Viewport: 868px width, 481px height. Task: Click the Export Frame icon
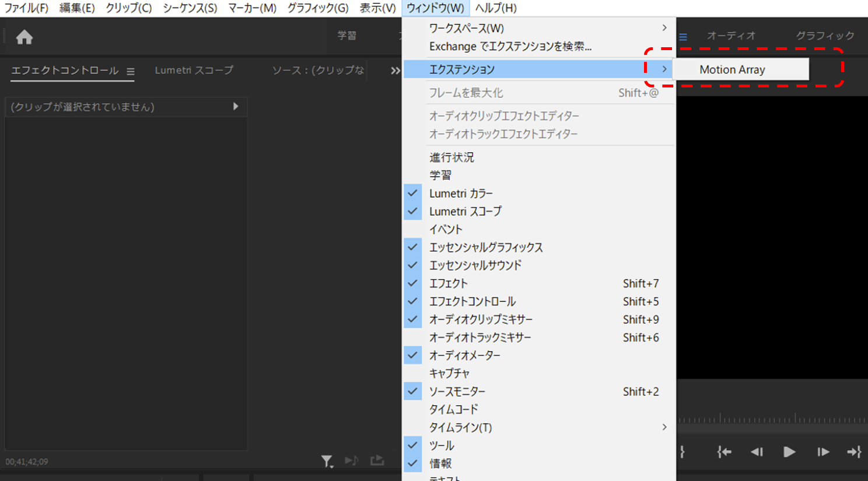pos(376,460)
